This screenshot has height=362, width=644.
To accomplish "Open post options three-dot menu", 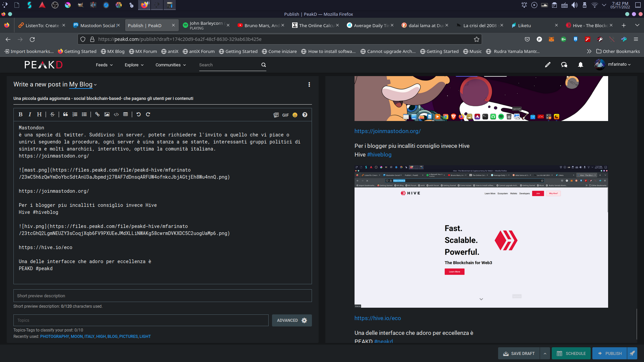I will [309, 85].
